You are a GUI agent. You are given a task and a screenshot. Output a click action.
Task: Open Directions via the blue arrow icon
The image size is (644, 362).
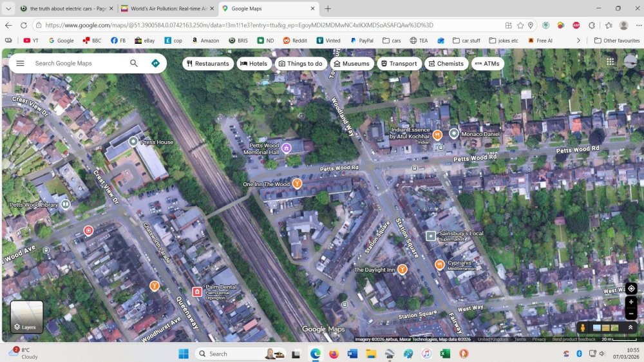tap(155, 63)
